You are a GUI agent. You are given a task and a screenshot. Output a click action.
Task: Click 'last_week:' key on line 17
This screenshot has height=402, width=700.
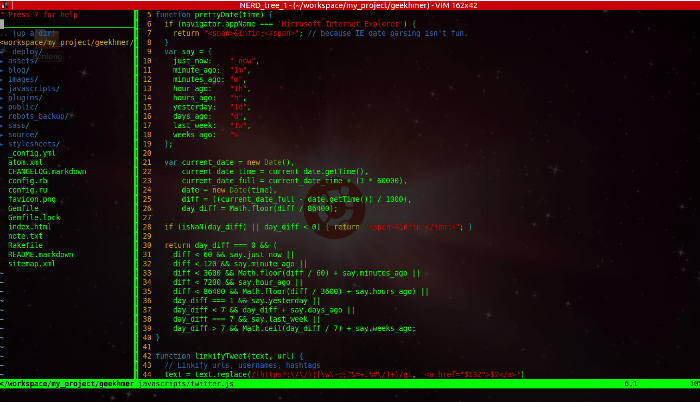[x=195, y=126]
